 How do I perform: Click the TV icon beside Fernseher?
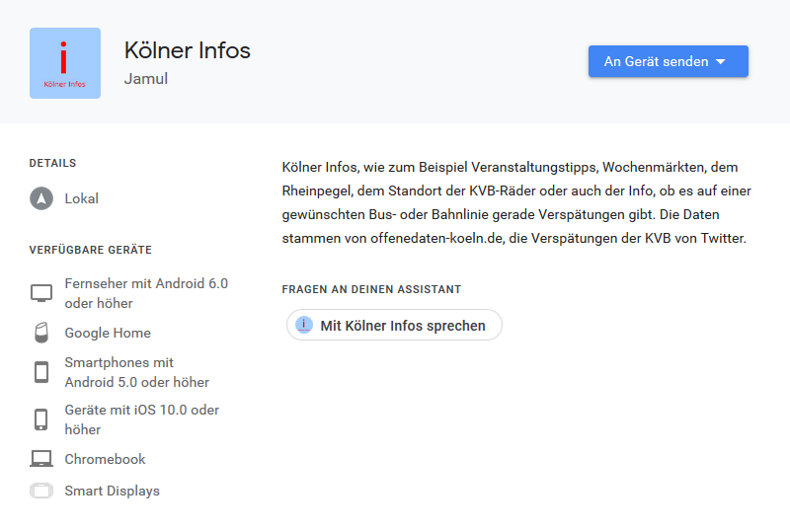point(41,293)
